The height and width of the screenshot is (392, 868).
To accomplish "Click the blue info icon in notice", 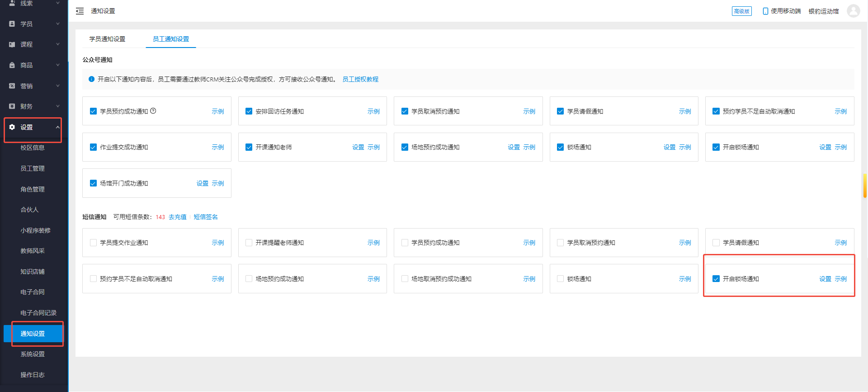I will pyautogui.click(x=91, y=79).
